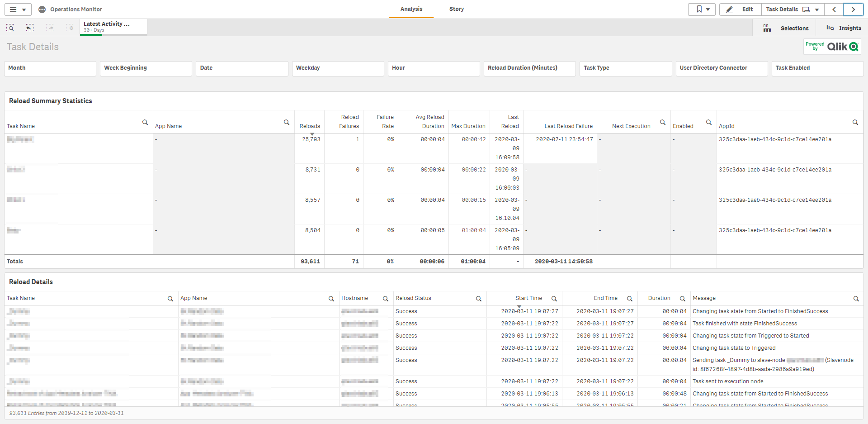Click the Edit sheet button
Viewport: 868px width, 424px height.
click(740, 10)
